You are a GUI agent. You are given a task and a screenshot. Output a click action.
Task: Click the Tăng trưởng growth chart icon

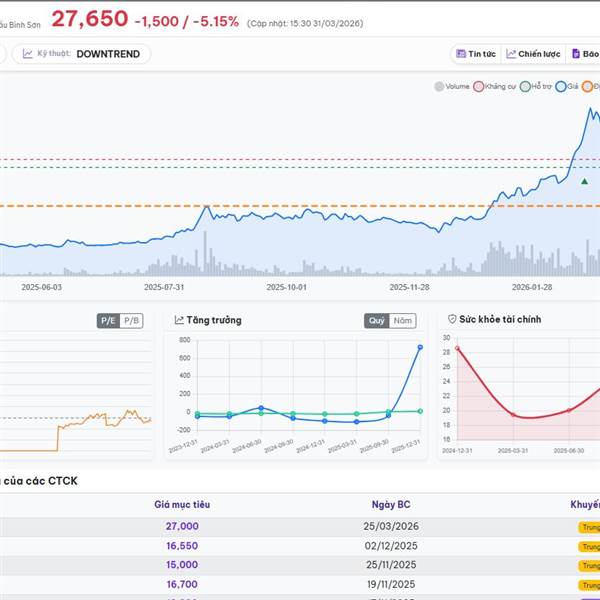click(x=179, y=320)
